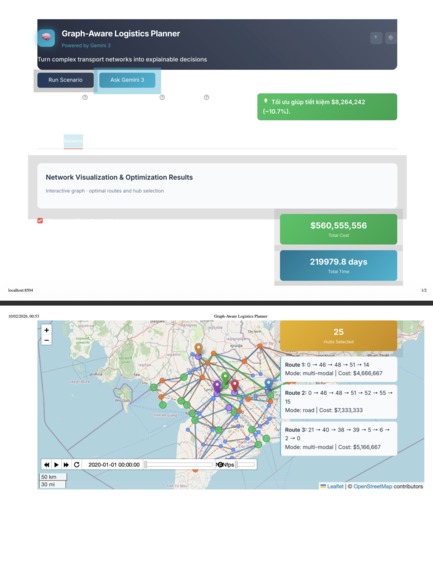Click the Run Scenario button

click(65, 80)
